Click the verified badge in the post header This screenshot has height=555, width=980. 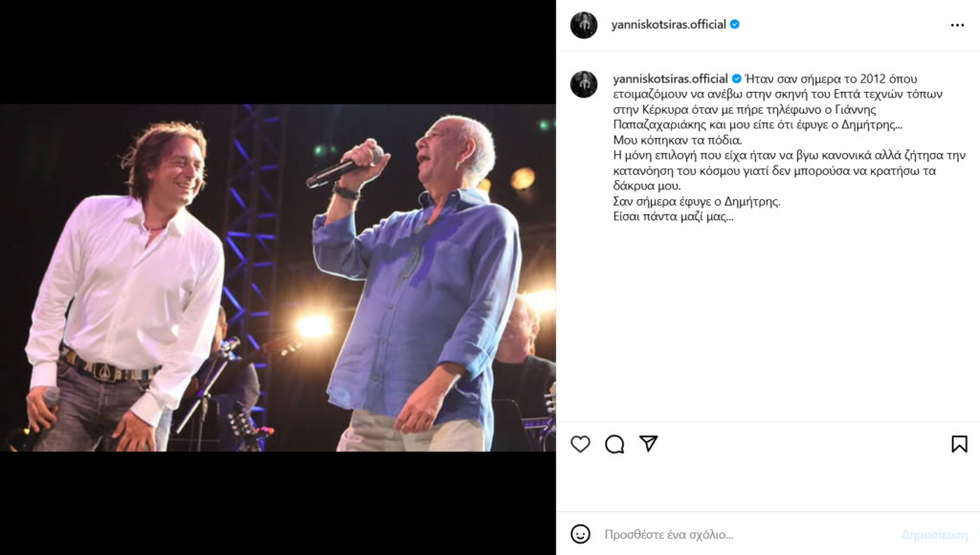(735, 25)
